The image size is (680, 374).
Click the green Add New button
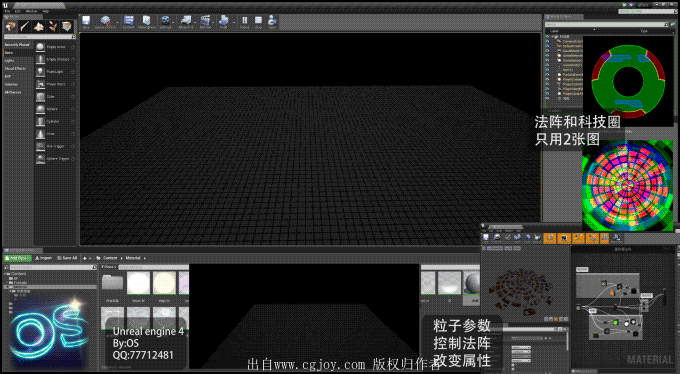coord(17,258)
